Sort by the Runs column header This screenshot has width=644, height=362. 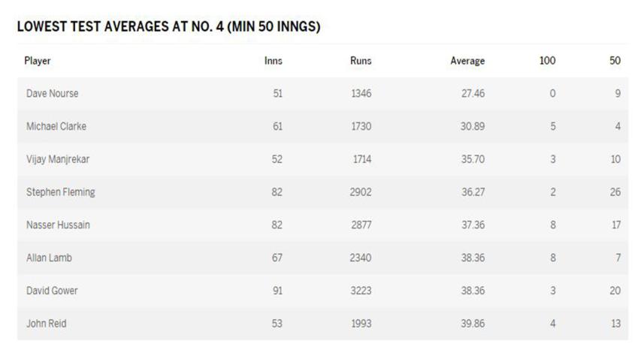click(x=361, y=61)
